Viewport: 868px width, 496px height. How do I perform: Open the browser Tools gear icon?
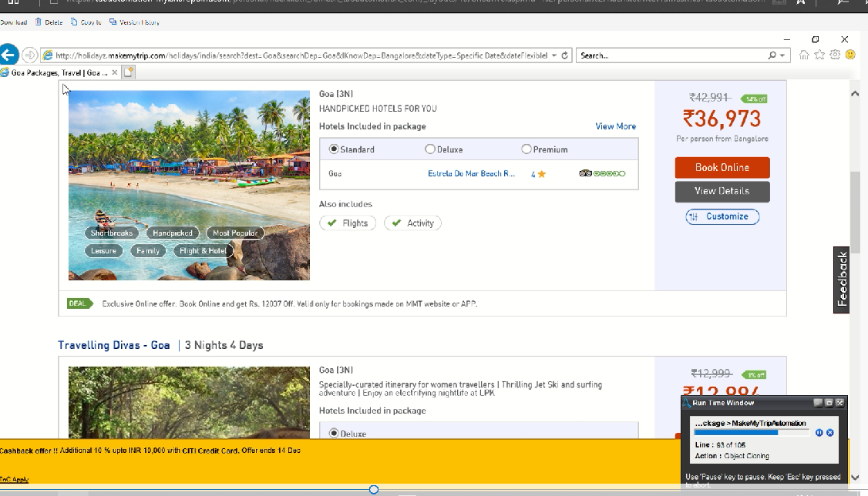(835, 55)
